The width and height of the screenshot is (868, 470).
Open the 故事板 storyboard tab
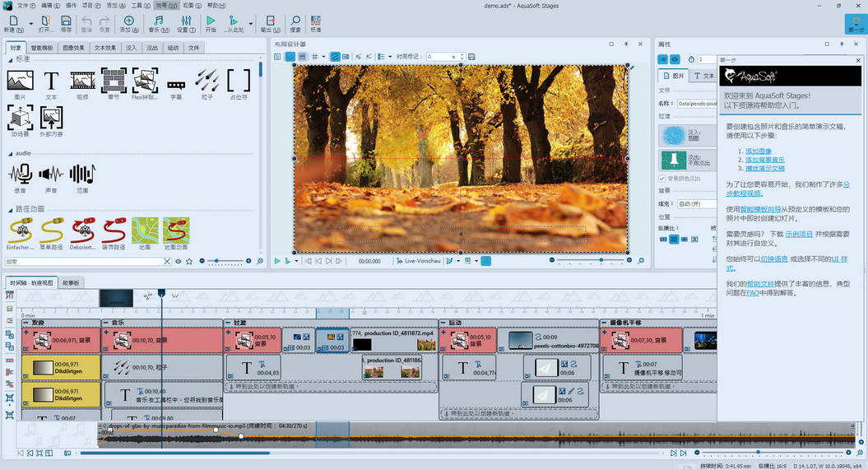tap(71, 282)
